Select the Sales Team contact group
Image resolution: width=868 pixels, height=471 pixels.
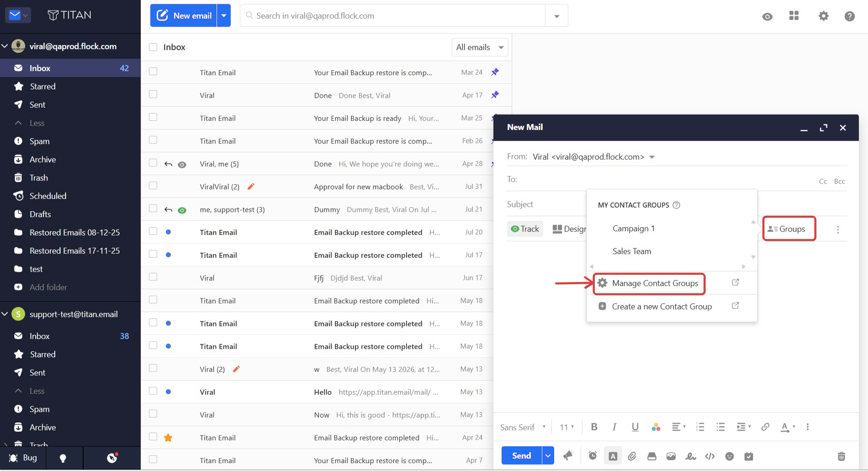[x=632, y=251]
